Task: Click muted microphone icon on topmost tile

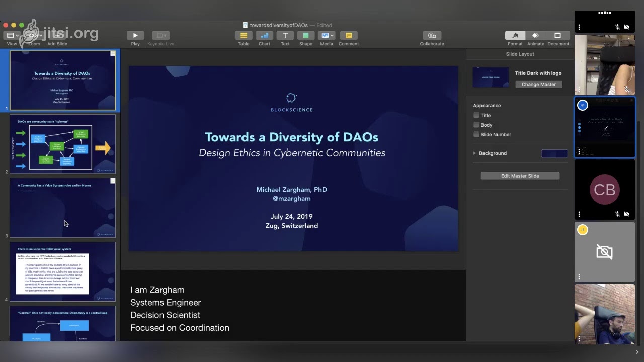Action: point(617,27)
